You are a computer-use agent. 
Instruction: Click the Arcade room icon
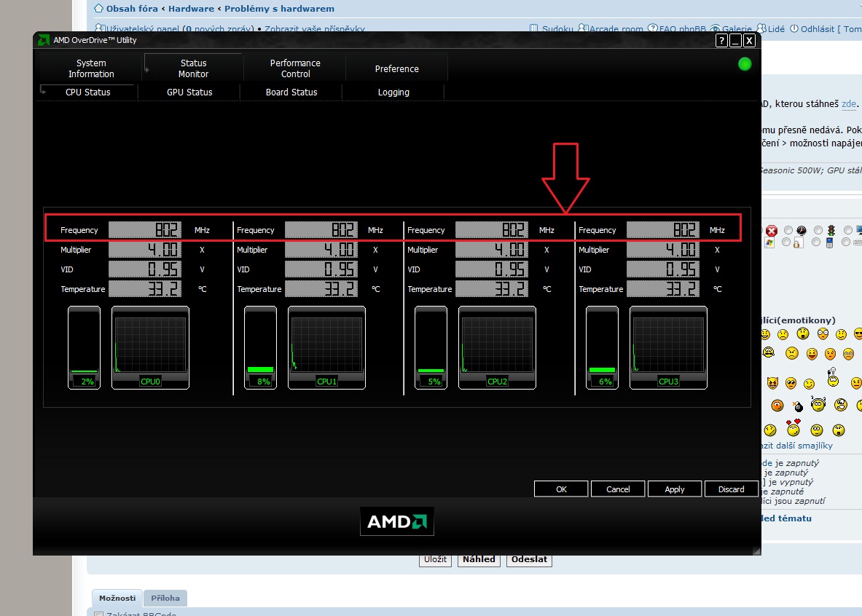pos(583,28)
